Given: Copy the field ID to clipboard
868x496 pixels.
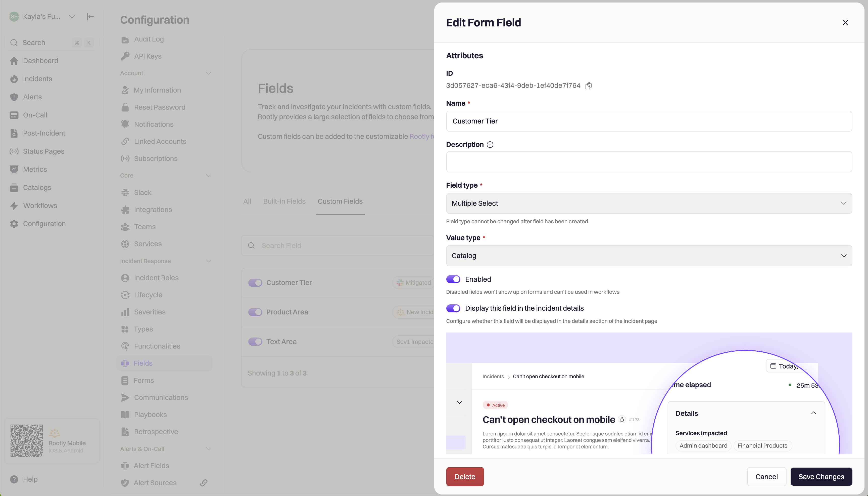Looking at the screenshot, I should [588, 86].
